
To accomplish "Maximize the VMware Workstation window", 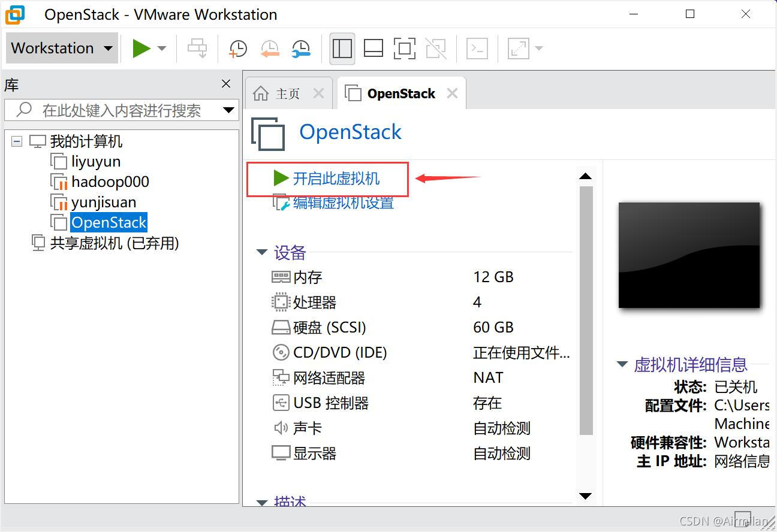I will click(690, 14).
